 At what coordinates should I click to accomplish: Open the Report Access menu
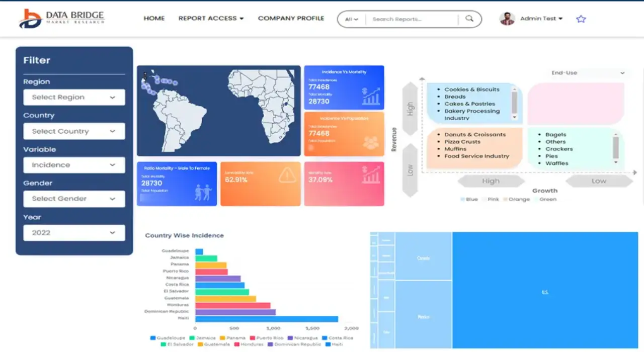point(211,19)
